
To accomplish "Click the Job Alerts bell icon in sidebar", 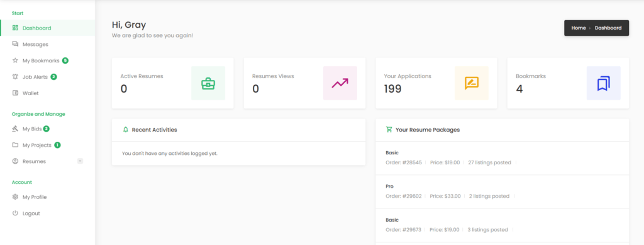I will pos(15,77).
